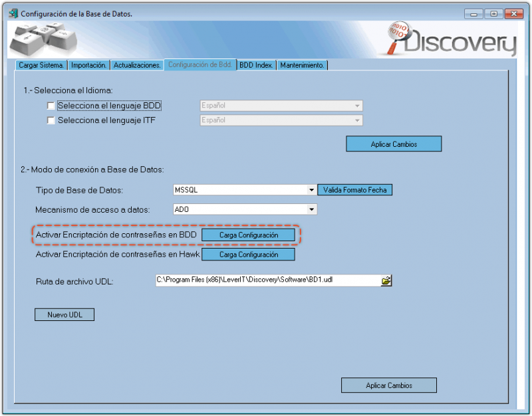Click Carga Configuración for BDD encryption
This screenshot has height=416, width=532.
click(x=248, y=235)
